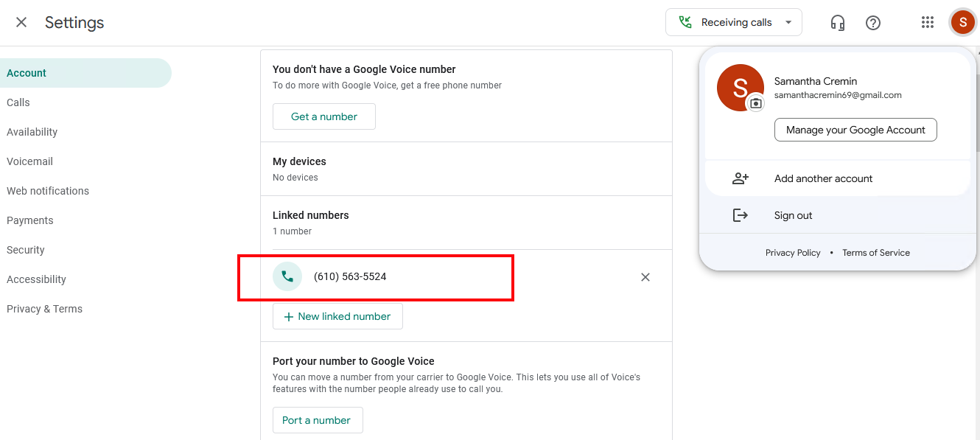The width and height of the screenshot is (980, 440).
Task: Click the Linked numbers heading
Action: click(311, 215)
